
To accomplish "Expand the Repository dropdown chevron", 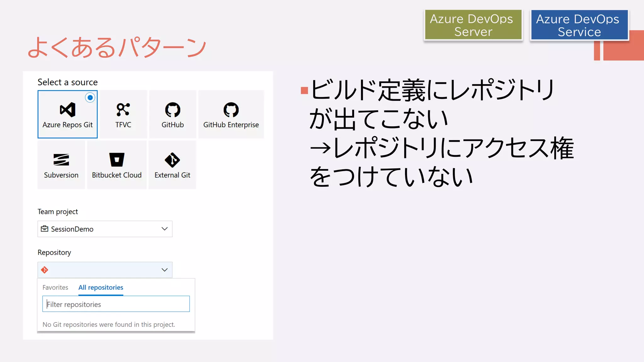I will (x=164, y=270).
